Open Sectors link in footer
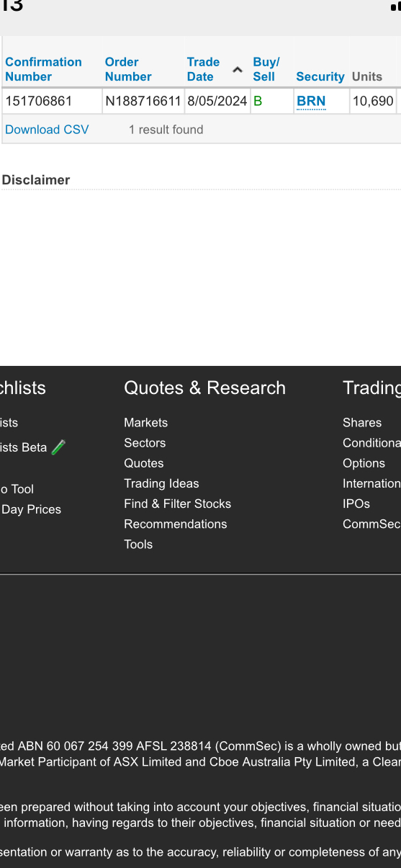Image resolution: width=401 pixels, height=868 pixels. [x=145, y=443]
